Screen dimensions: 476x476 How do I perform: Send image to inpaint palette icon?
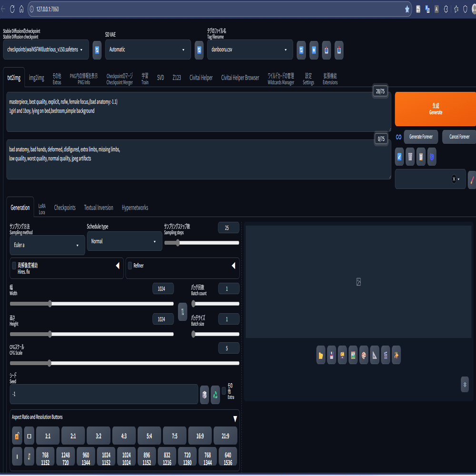pos(364,355)
